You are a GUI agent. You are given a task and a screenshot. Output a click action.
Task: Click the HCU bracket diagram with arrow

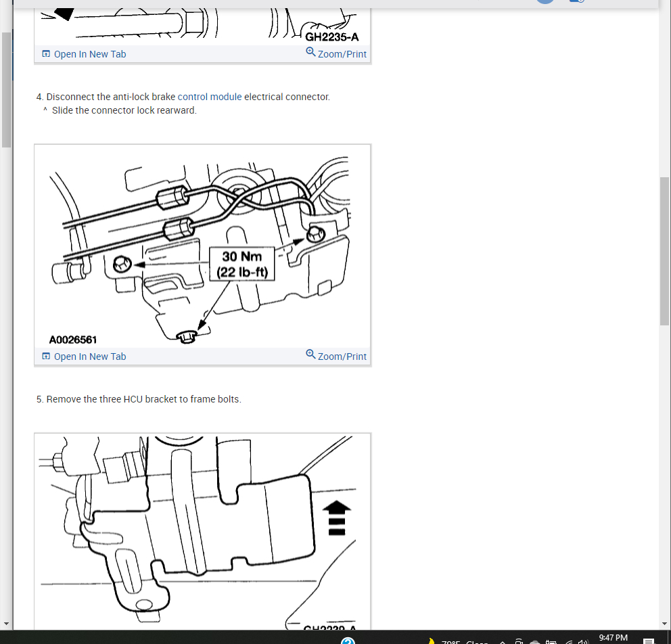pyautogui.click(x=202, y=532)
